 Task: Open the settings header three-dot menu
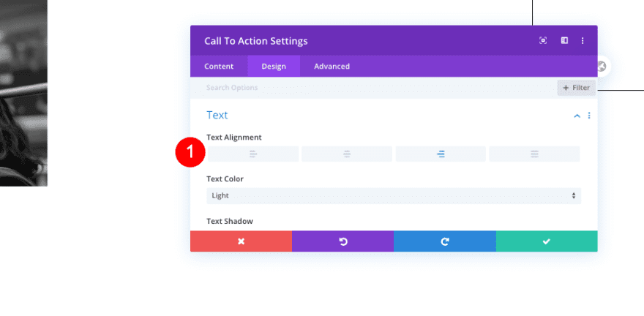tap(583, 41)
